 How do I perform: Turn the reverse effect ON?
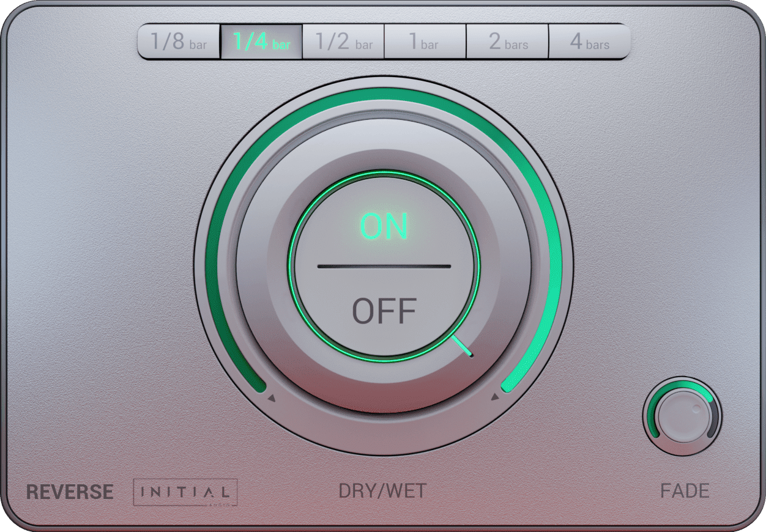pyautogui.click(x=384, y=227)
